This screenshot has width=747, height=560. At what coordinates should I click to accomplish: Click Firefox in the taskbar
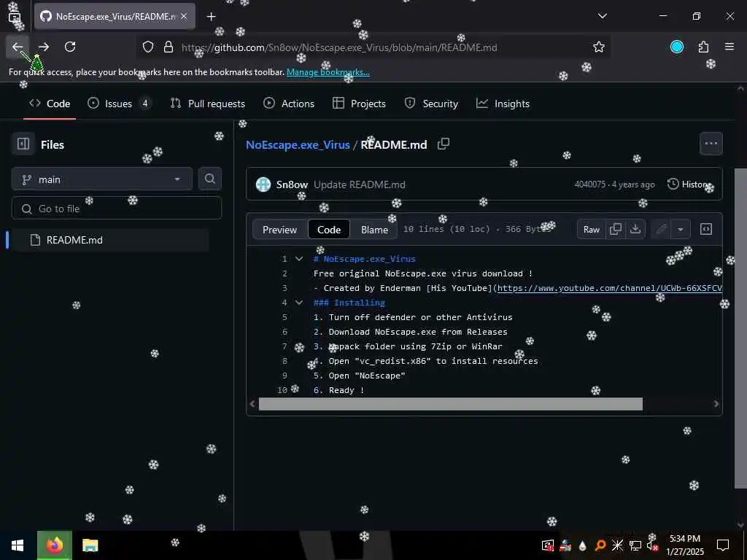[x=54, y=545]
